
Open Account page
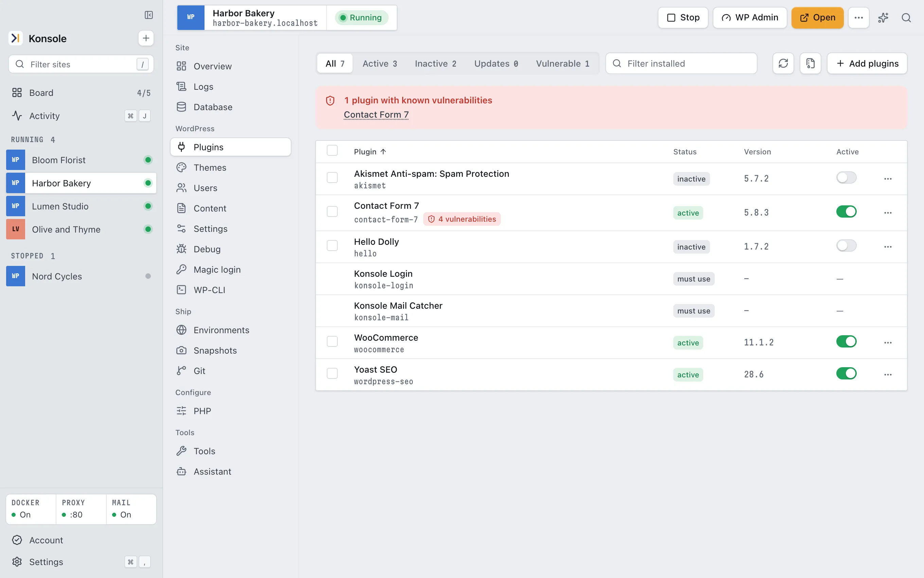tap(81, 540)
